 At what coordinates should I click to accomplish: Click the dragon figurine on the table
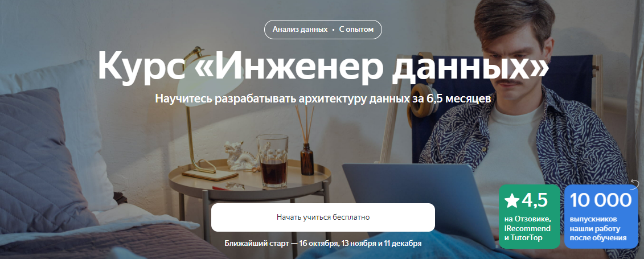pos(240,156)
